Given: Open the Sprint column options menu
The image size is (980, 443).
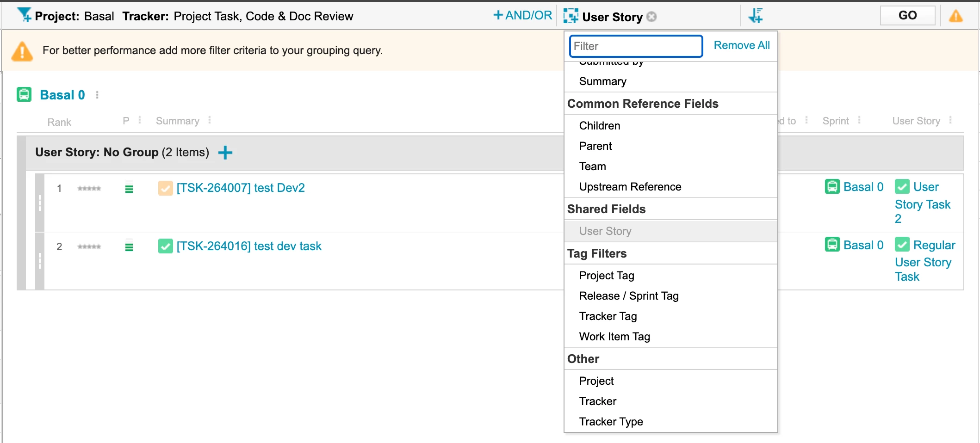Looking at the screenshot, I should tap(859, 120).
